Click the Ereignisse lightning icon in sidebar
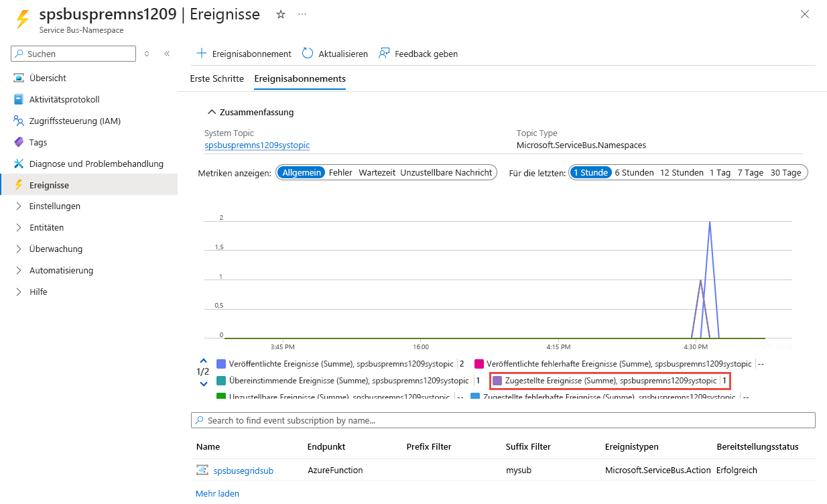 coord(19,185)
